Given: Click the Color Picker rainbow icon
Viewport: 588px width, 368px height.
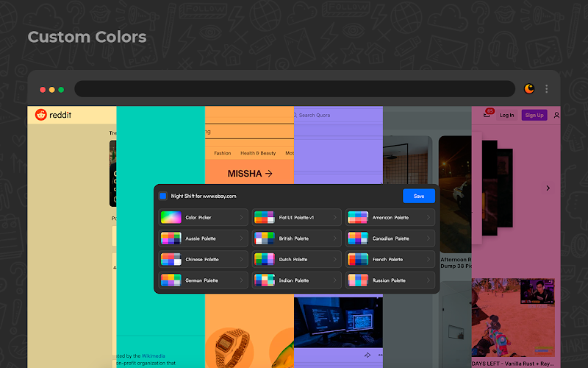Looking at the screenshot, I should [171, 217].
